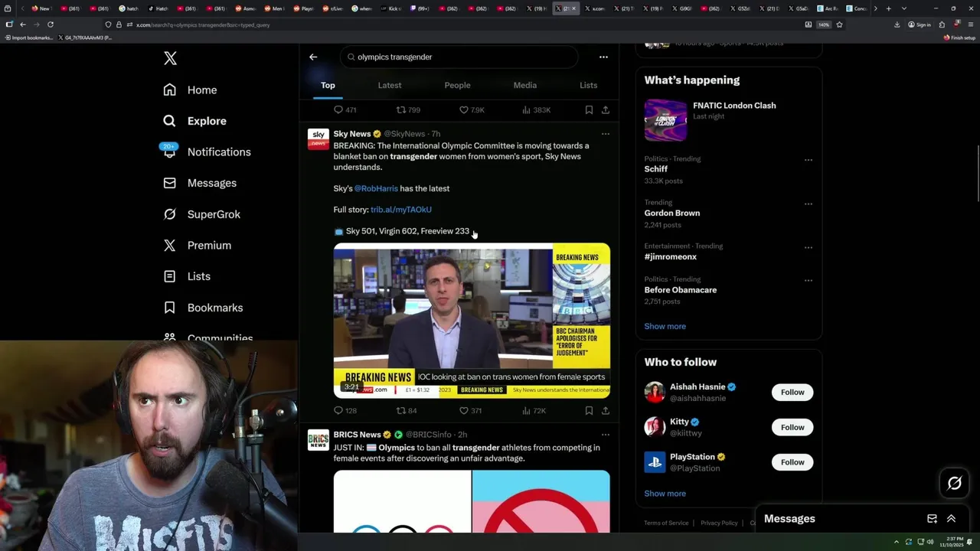Reply to the post with 471 replies
The height and width of the screenshot is (551, 980).
(345, 109)
